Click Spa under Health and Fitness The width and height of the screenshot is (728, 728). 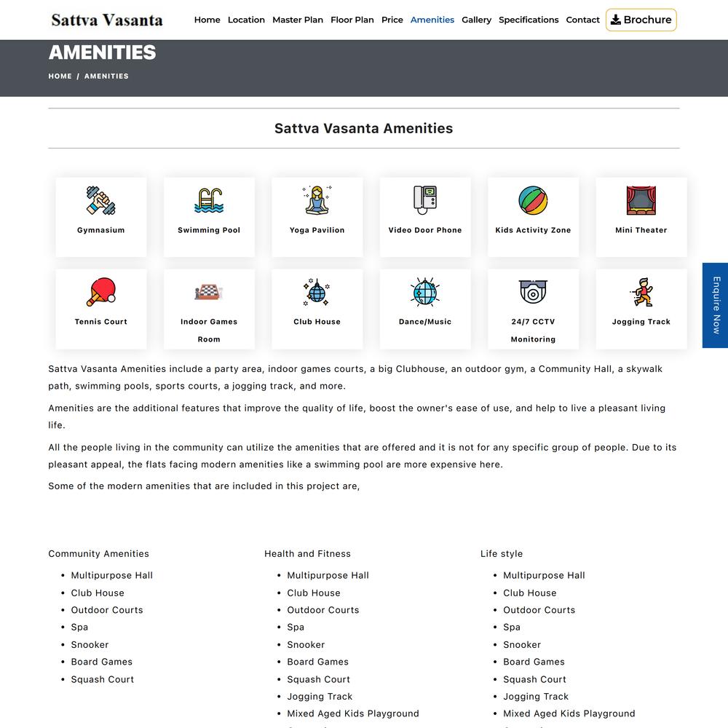coord(296,628)
